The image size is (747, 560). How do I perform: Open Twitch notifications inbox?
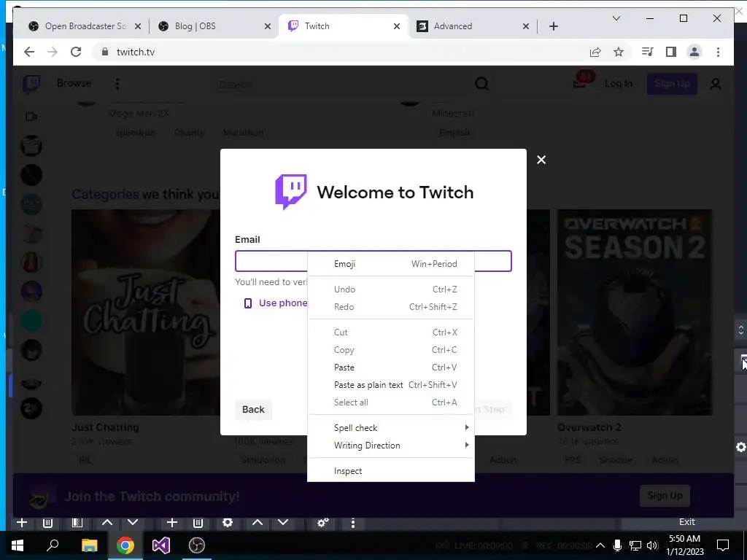tap(580, 83)
